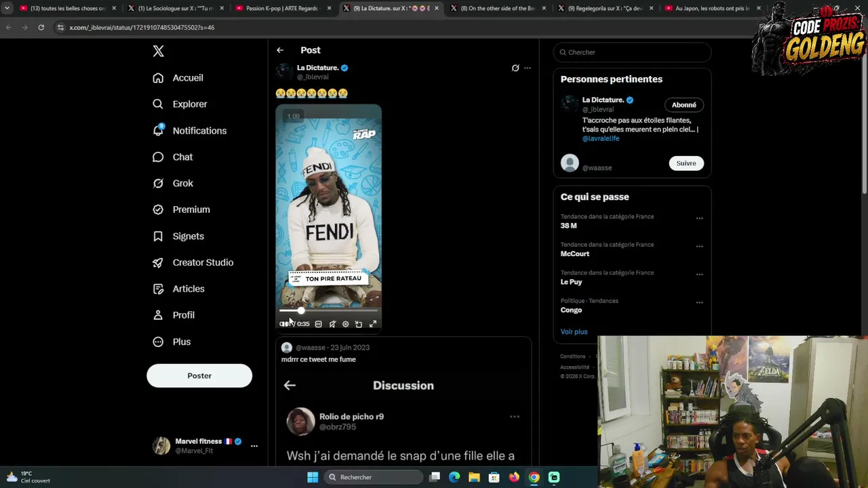The width and height of the screenshot is (868, 488).
Task: Open the Task View taskbar icon
Action: 435,477
